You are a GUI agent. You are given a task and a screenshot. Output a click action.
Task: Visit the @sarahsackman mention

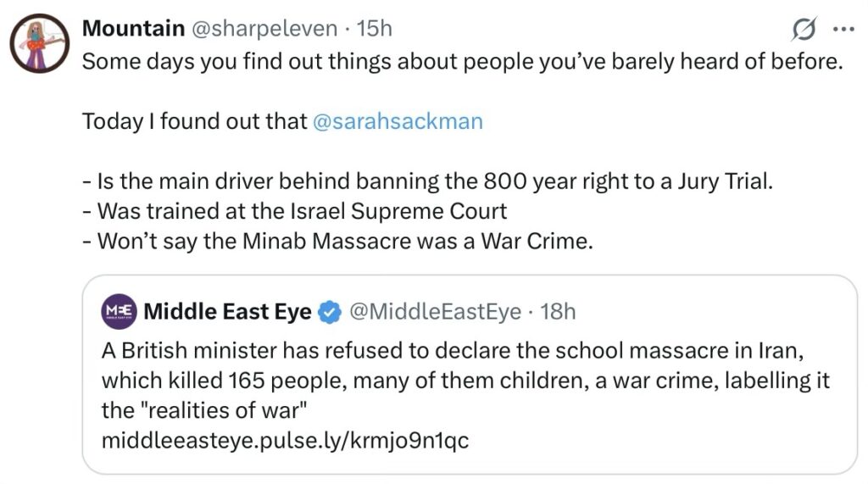tap(398, 121)
